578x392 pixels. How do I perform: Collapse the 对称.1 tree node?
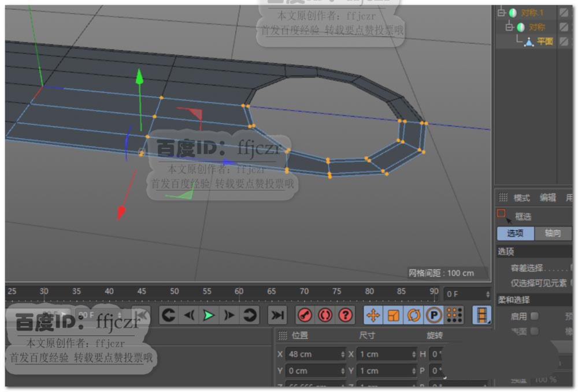click(501, 13)
